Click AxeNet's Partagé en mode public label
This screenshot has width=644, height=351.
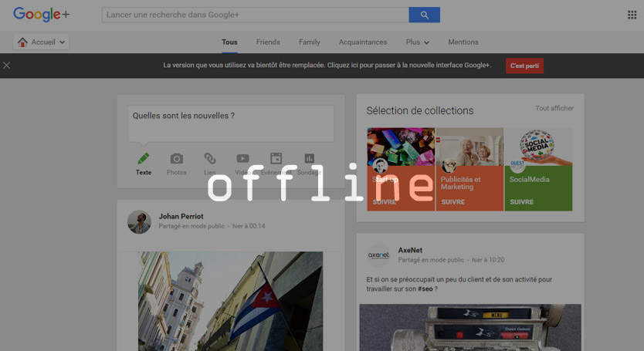click(431, 260)
